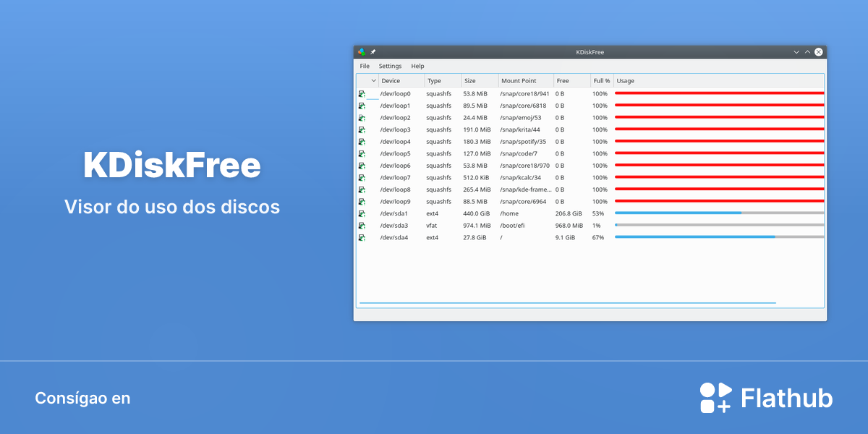Screen dimensions: 868x434
Task: Click the Usage column header
Action: (x=719, y=81)
